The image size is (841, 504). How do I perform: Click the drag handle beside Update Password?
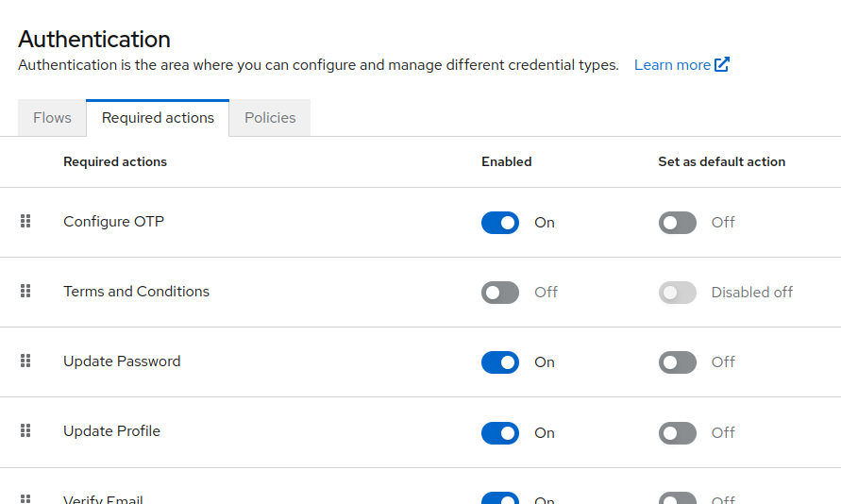coord(25,361)
